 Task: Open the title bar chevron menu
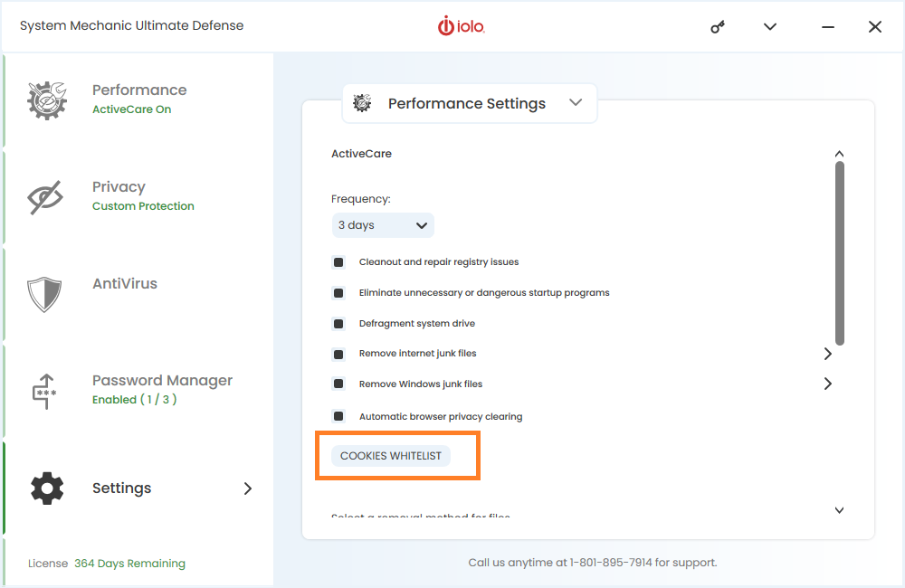coord(770,26)
